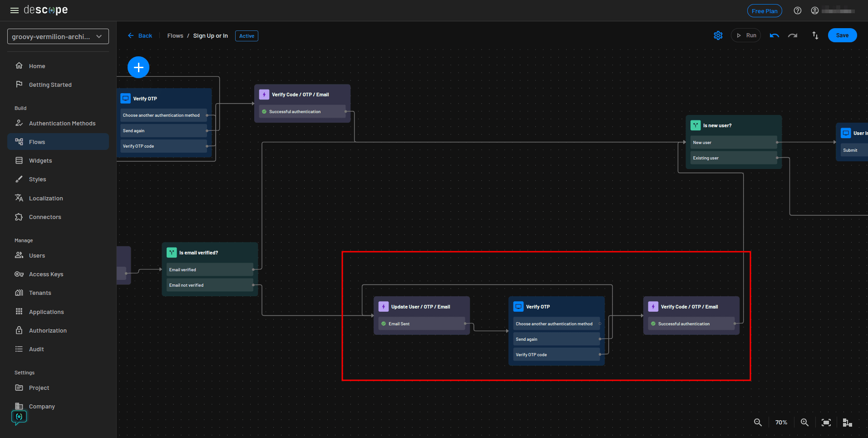Open the Intercom chat bubble
Image resolution: width=868 pixels, height=438 pixels.
19,417
